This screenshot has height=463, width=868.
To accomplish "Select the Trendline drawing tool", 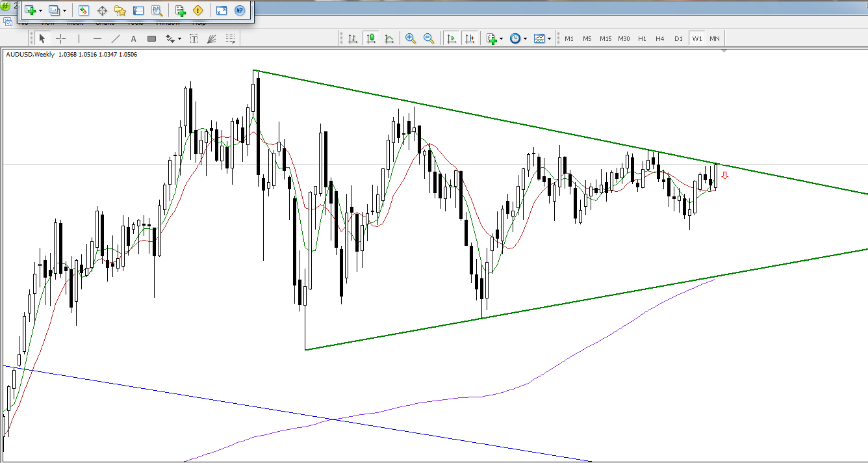I will (x=116, y=39).
